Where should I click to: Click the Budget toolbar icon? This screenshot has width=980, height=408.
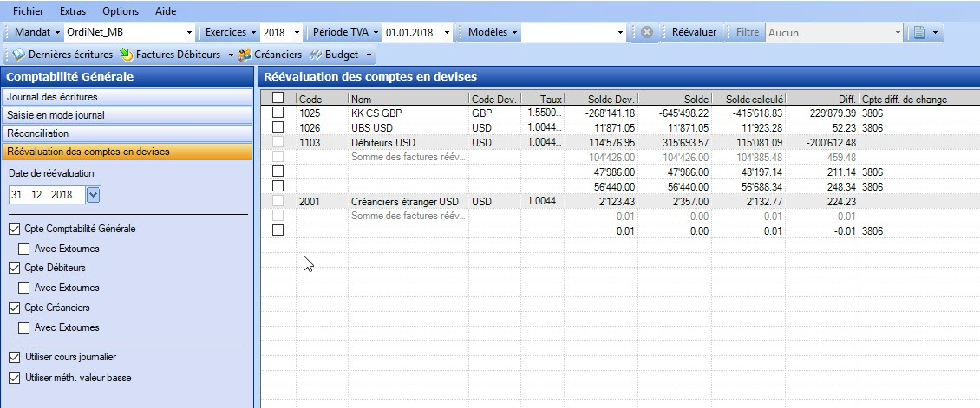coord(317,55)
